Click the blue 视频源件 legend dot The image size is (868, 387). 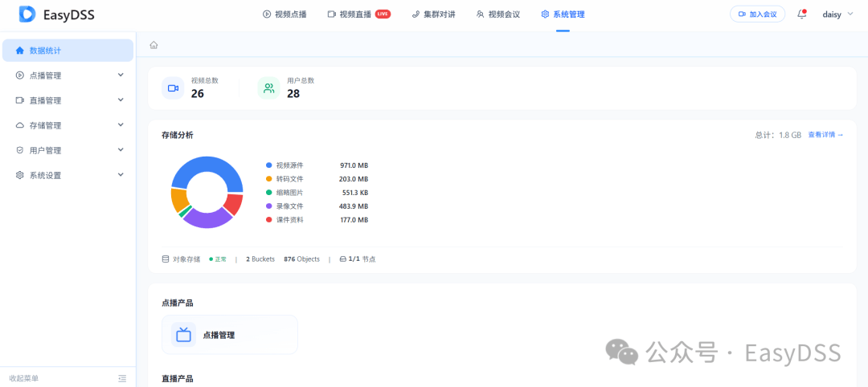(x=269, y=165)
